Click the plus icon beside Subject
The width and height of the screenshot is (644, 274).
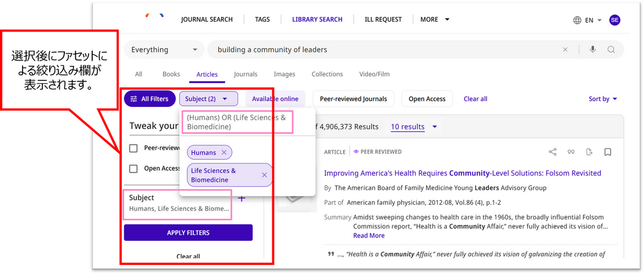coord(241,198)
